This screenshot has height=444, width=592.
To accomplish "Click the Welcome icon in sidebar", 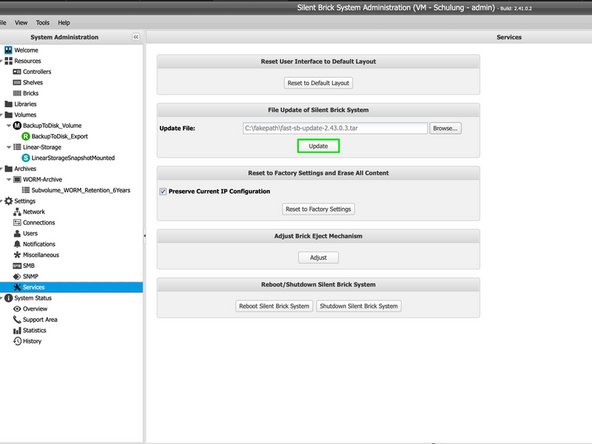I will pyautogui.click(x=8, y=50).
